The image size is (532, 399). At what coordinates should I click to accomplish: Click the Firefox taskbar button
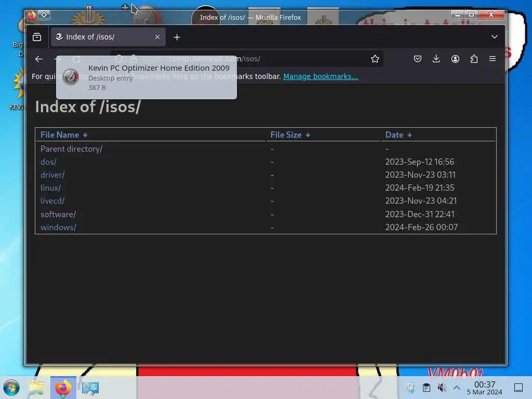[x=63, y=388]
